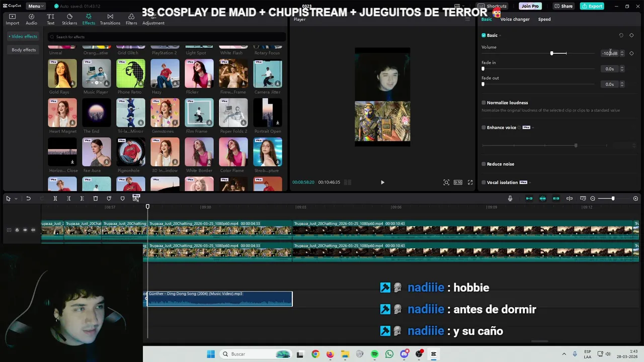Collapse the Basic section arrow

point(500,36)
